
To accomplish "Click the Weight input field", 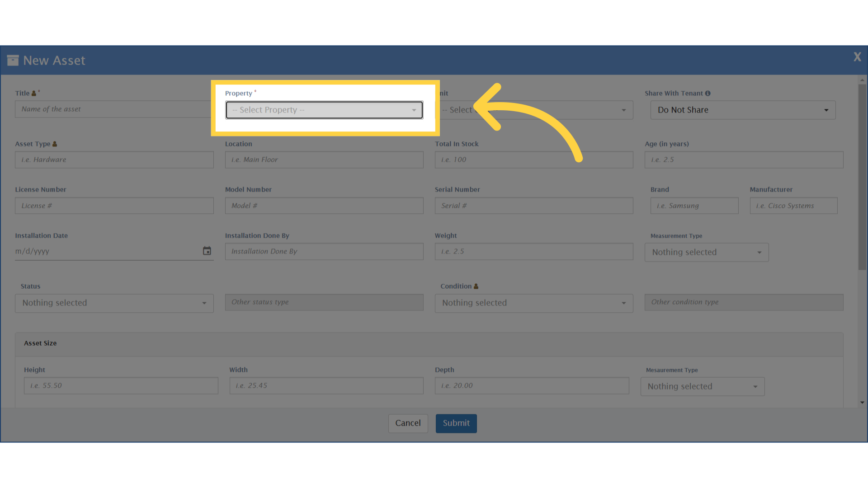I will click(534, 251).
